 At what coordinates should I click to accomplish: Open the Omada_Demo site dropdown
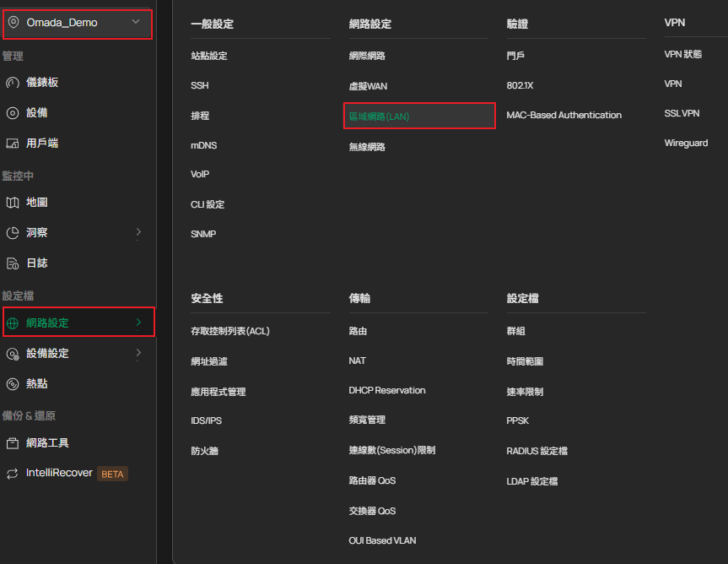point(136,23)
